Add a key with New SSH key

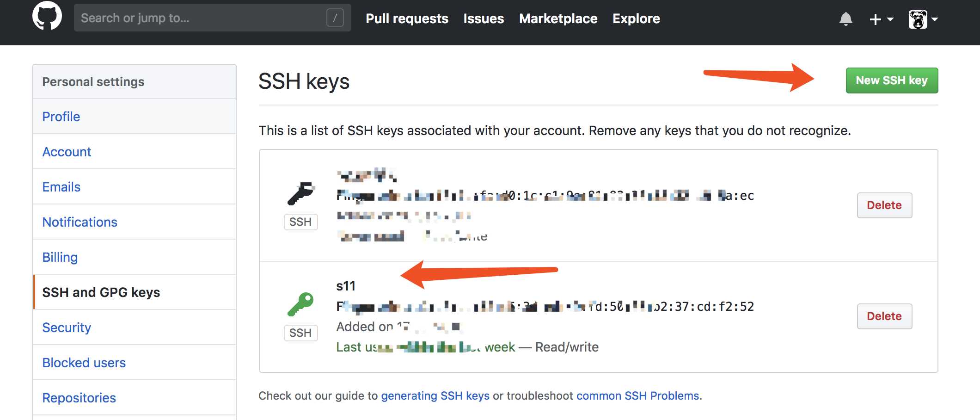point(892,80)
